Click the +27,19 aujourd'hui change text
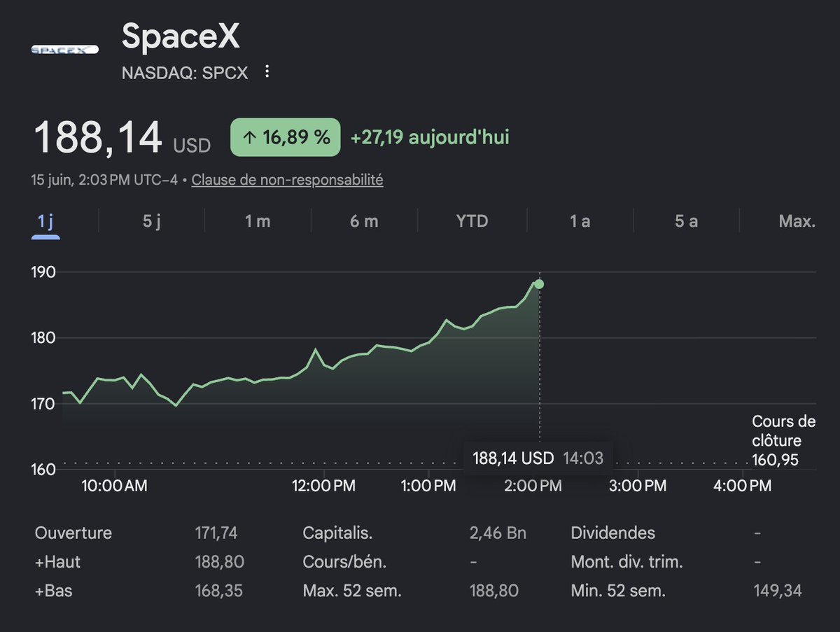The width and height of the screenshot is (840, 632). (430, 137)
